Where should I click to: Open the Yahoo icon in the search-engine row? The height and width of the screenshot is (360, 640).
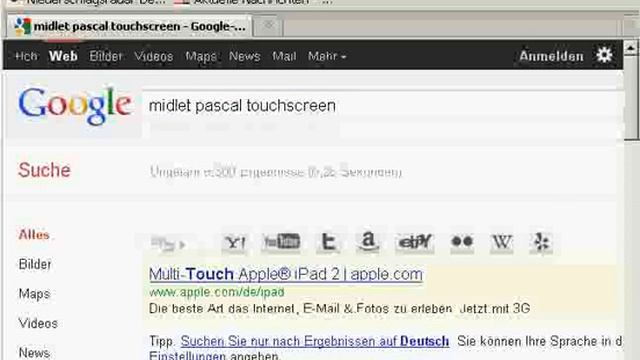(x=235, y=242)
